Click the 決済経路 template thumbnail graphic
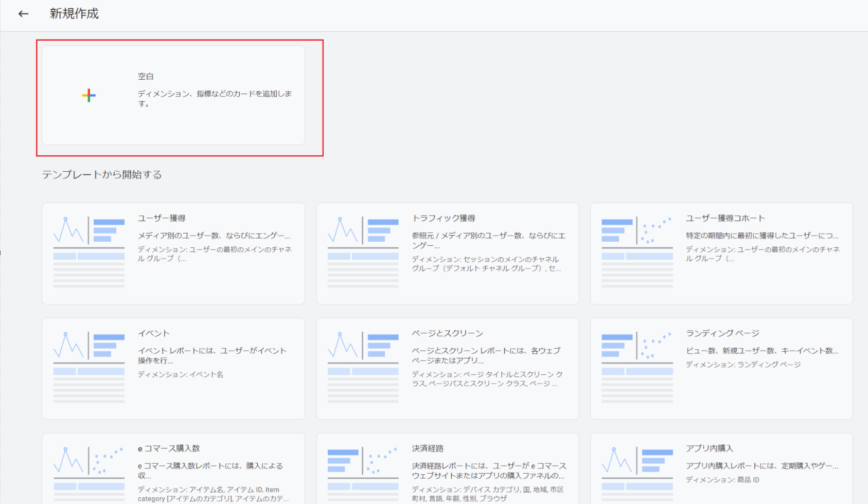Screen dimensions: 868x504 coord(363,476)
